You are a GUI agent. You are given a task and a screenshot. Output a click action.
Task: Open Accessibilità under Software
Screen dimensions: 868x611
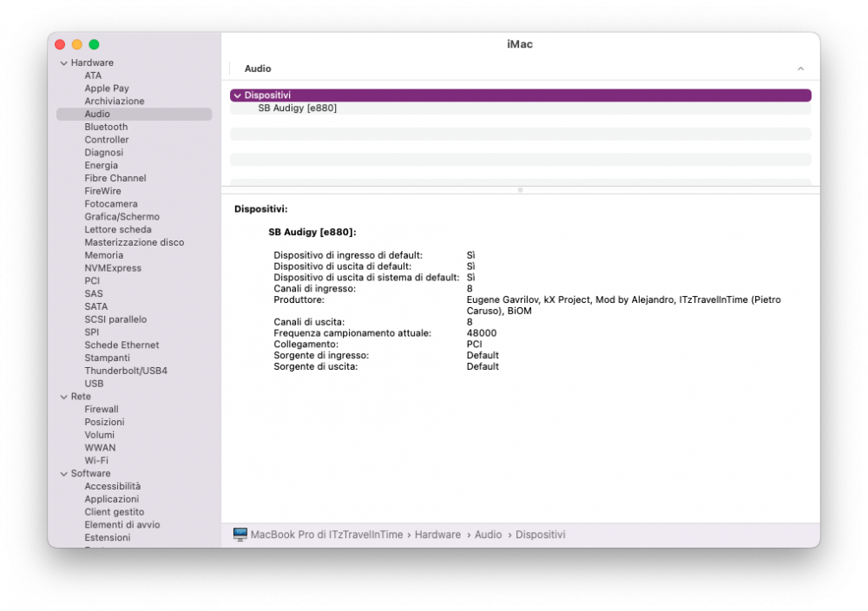[x=112, y=486]
